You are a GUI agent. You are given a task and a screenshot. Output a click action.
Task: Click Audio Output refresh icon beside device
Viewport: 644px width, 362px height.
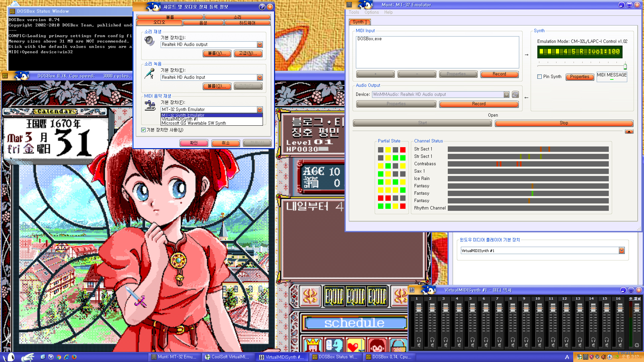point(516,95)
